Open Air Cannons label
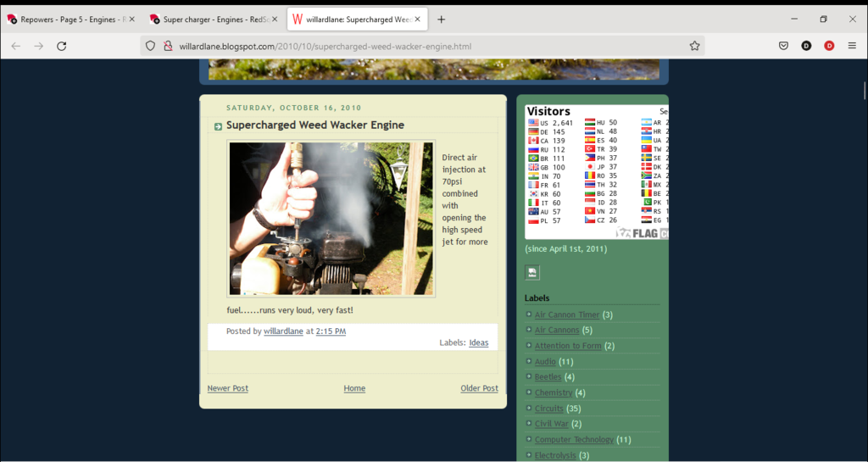The width and height of the screenshot is (868, 462). tap(557, 330)
